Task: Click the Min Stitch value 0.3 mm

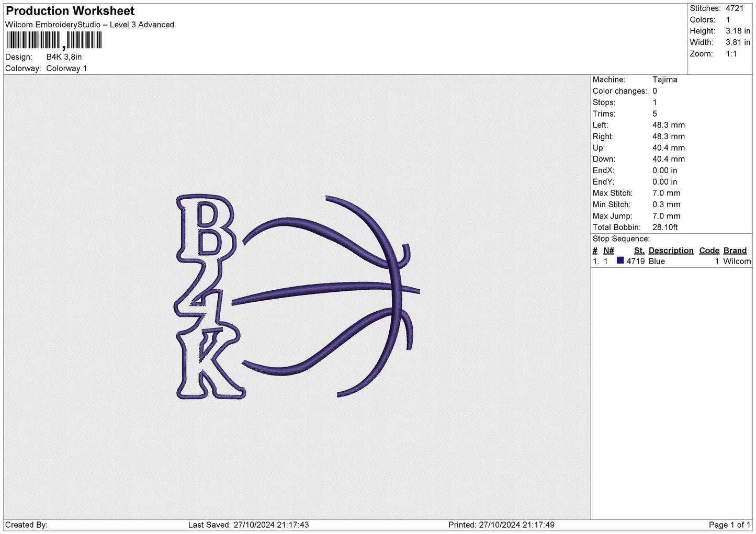Action: point(666,204)
